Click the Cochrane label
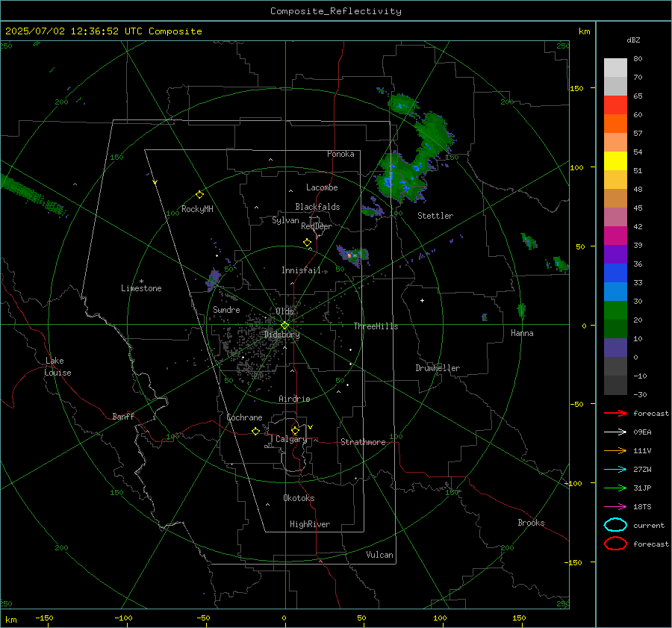The image size is (672, 628). (244, 417)
